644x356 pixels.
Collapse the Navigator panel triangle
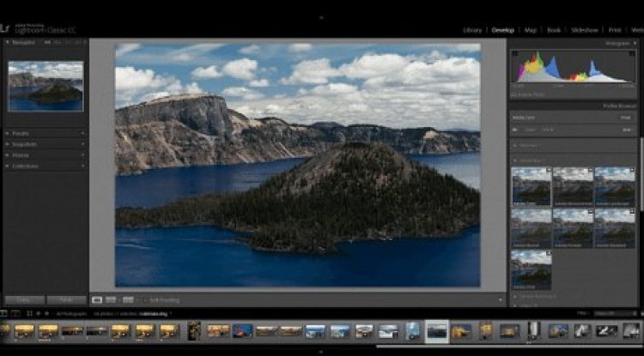tap(8, 42)
